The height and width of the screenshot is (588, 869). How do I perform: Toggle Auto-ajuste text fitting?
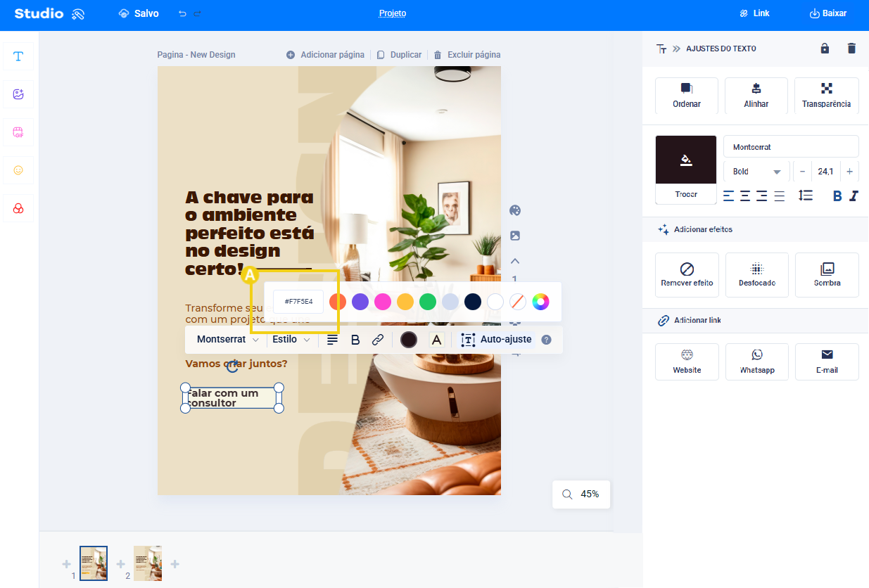pos(497,340)
